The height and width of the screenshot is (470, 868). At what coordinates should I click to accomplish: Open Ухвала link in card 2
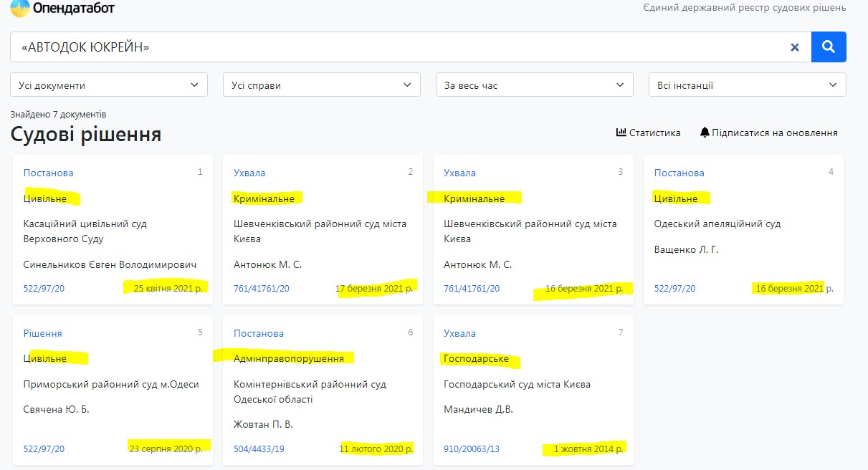(x=249, y=173)
